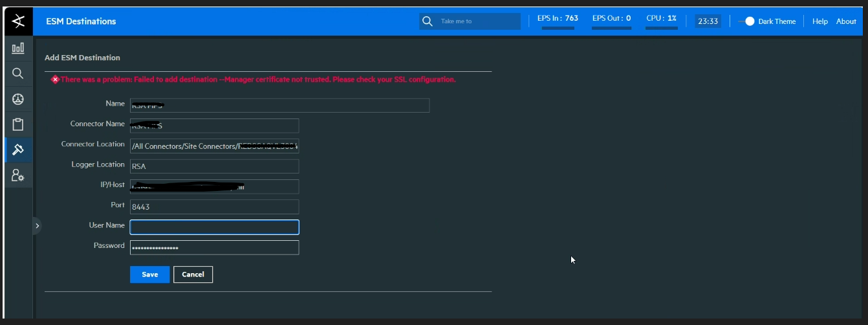Viewport: 868px width, 325px height.
Task: Open the Help link
Action: 819,21
